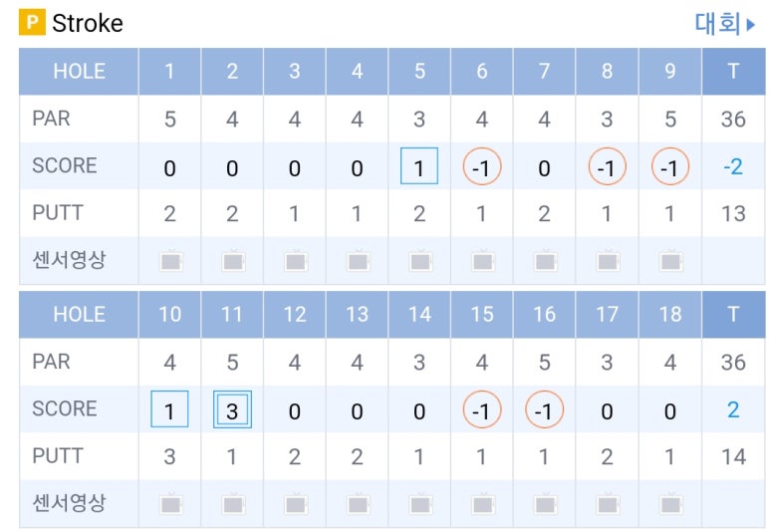Click the boxed bogey score on hole 5
The image size is (770, 532).
click(x=419, y=166)
